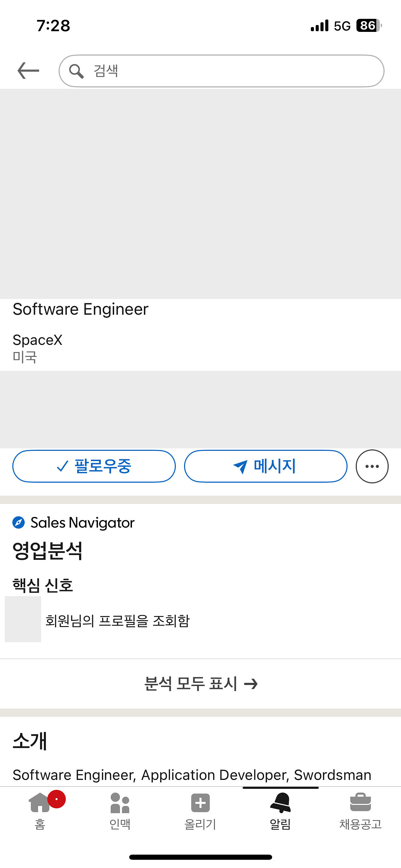Image resolution: width=401 pixels, height=868 pixels.
Task: Expand analytics via 분석 모두 표시
Action: (x=200, y=683)
